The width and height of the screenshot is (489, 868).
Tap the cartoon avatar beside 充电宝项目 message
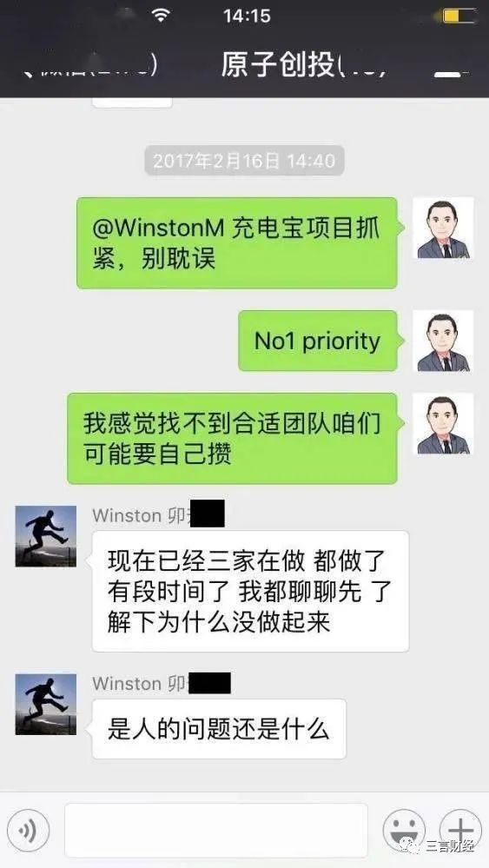(443, 228)
